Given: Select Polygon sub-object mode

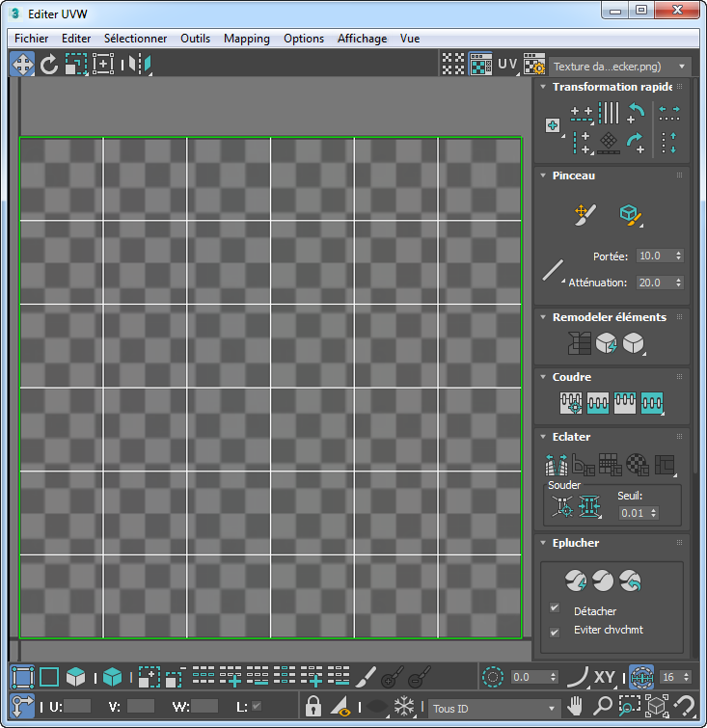Looking at the screenshot, I should [x=76, y=678].
